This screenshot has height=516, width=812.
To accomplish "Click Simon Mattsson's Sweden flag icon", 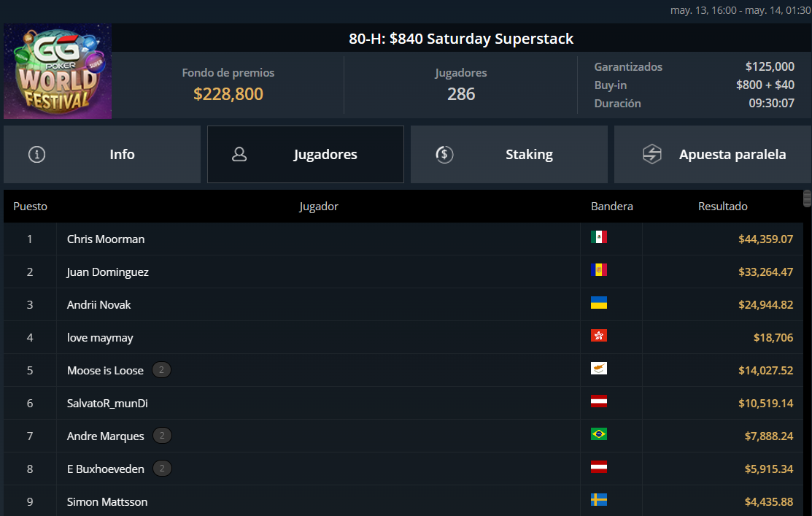I will click(599, 500).
